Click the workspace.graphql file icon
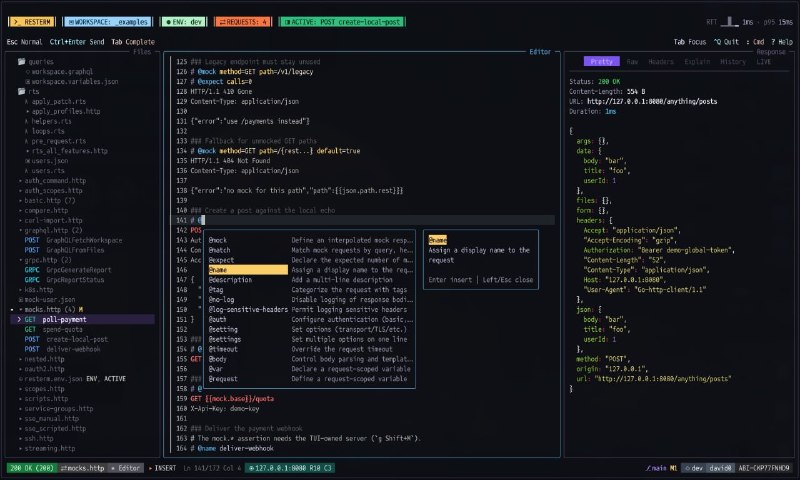The width and height of the screenshot is (800, 480). click(28, 71)
